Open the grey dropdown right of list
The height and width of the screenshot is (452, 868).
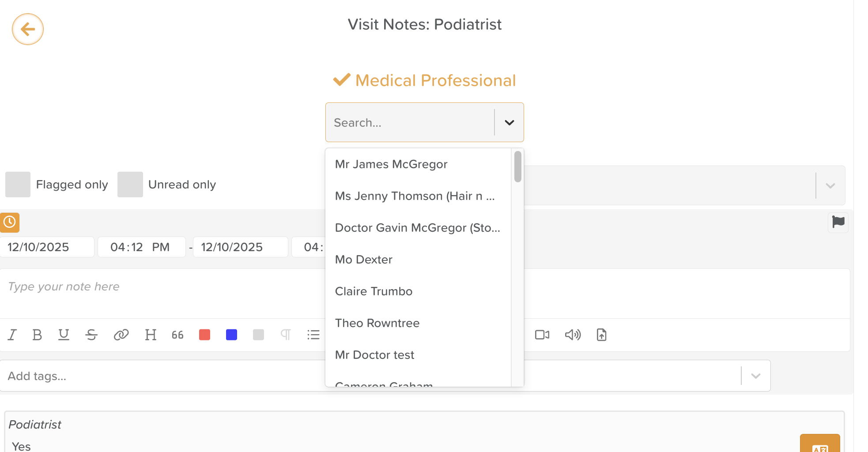(830, 186)
